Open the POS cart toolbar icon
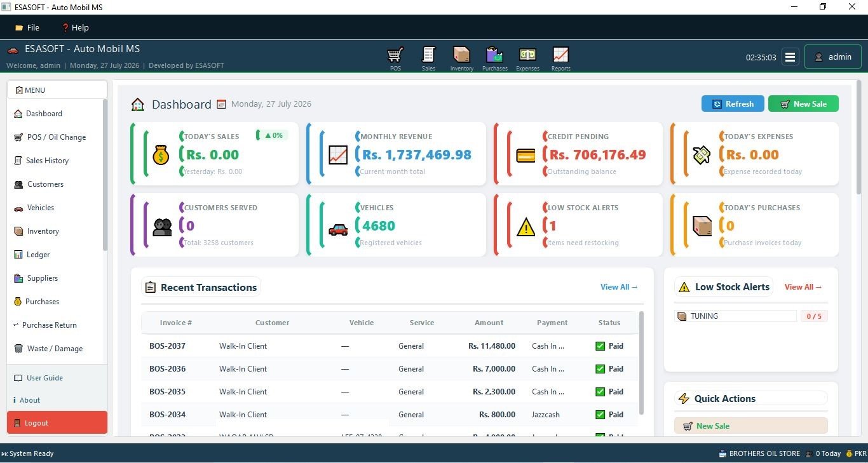868x463 pixels. point(396,58)
